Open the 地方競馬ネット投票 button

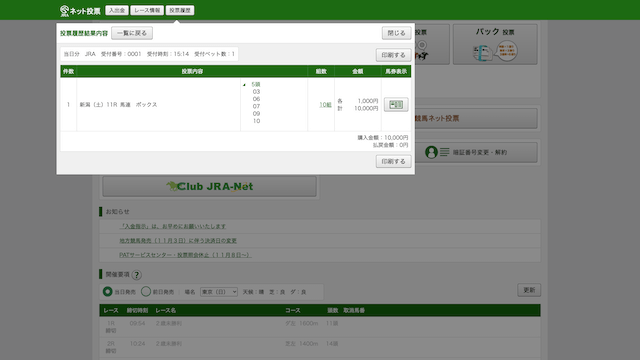[476, 118]
